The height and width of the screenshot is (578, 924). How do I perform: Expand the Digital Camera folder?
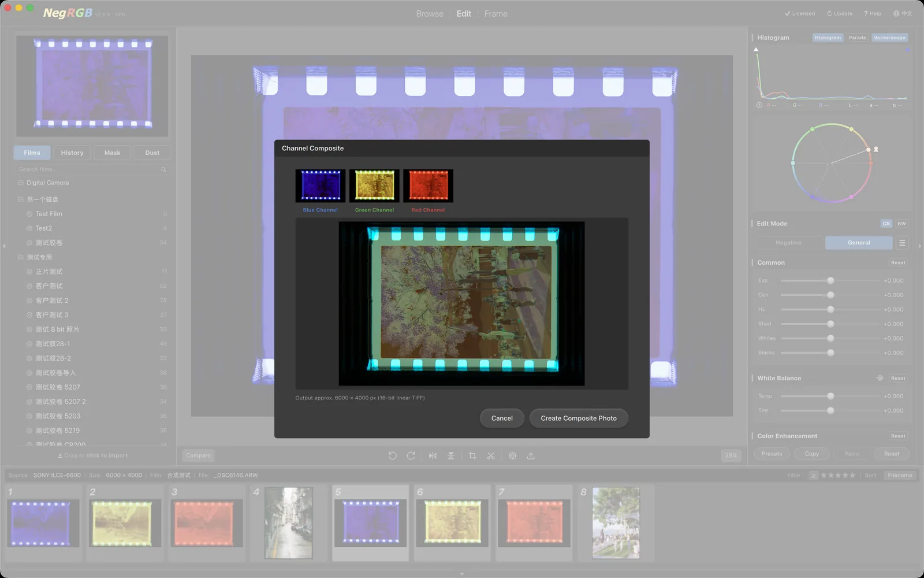(x=21, y=183)
